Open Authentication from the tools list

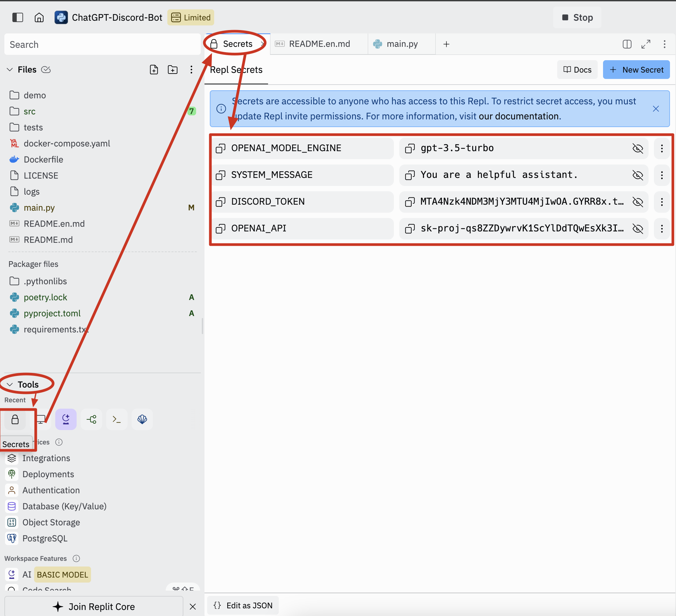[51, 490]
